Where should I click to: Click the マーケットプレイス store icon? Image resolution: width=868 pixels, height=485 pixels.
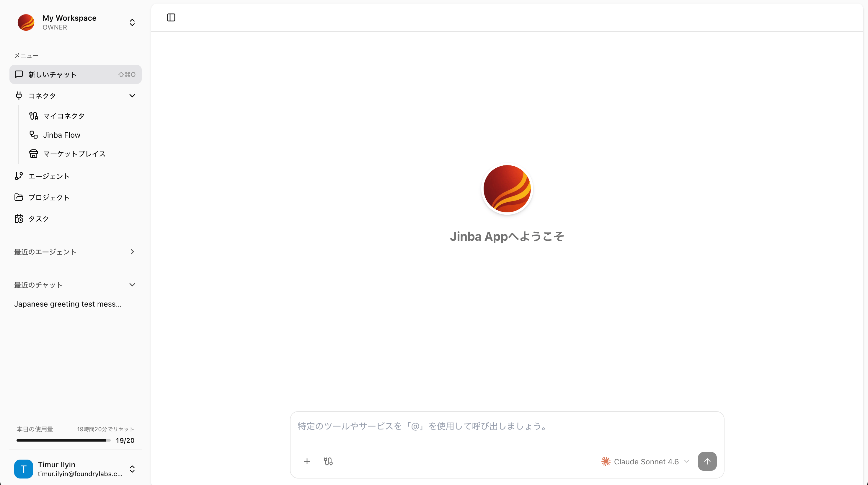(x=33, y=154)
